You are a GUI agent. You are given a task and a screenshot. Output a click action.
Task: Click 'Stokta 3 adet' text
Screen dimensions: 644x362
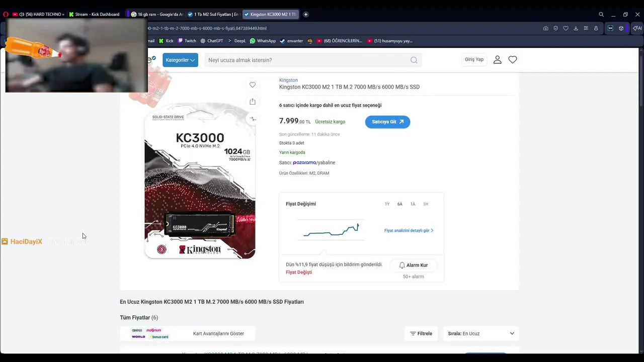292,143
